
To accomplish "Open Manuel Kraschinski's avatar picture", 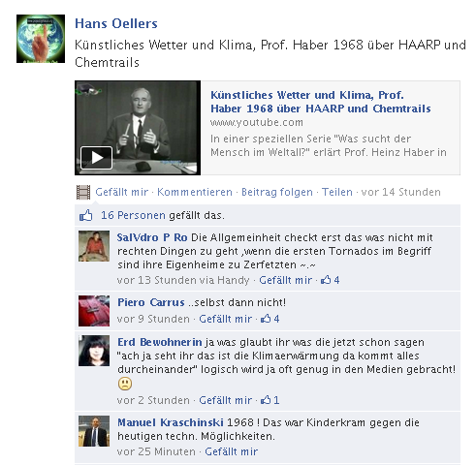I will coord(94,431).
